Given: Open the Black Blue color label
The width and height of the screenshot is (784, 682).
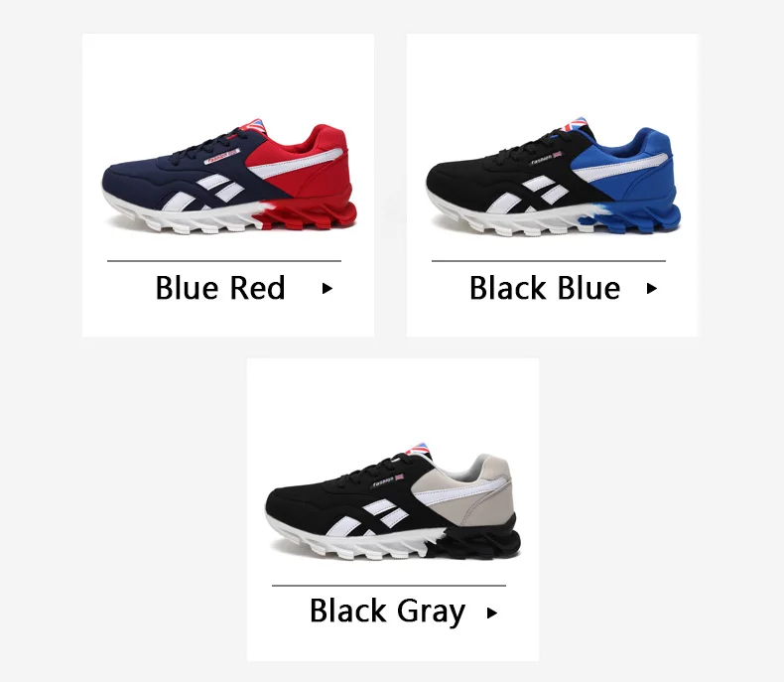Looking at the screenshot, I should [545, 288].
